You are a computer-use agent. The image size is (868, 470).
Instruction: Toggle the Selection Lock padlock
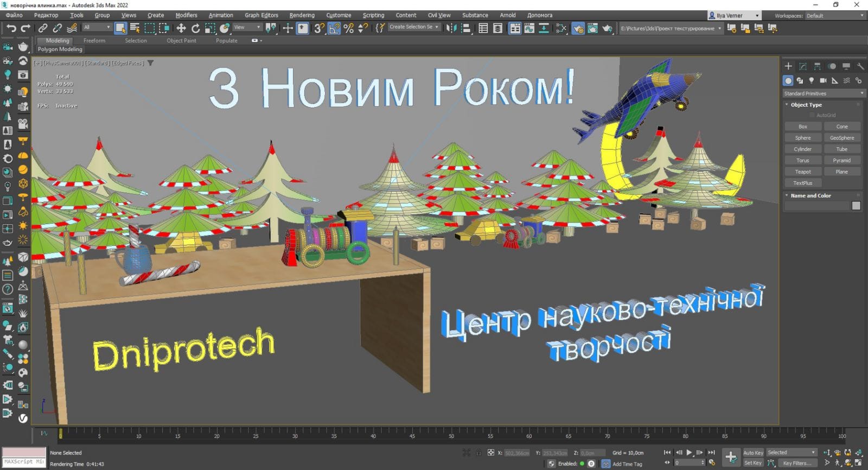coord(478,453)
